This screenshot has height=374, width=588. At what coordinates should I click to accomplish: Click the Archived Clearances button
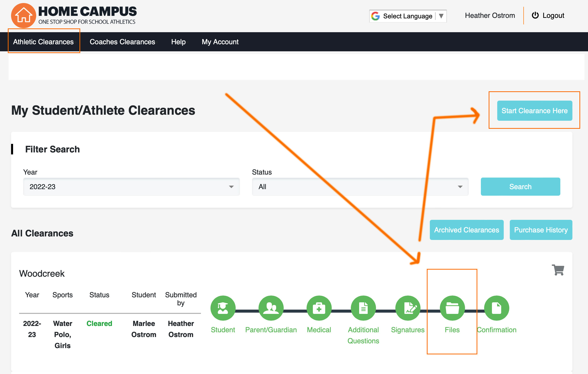pos(467,230)
